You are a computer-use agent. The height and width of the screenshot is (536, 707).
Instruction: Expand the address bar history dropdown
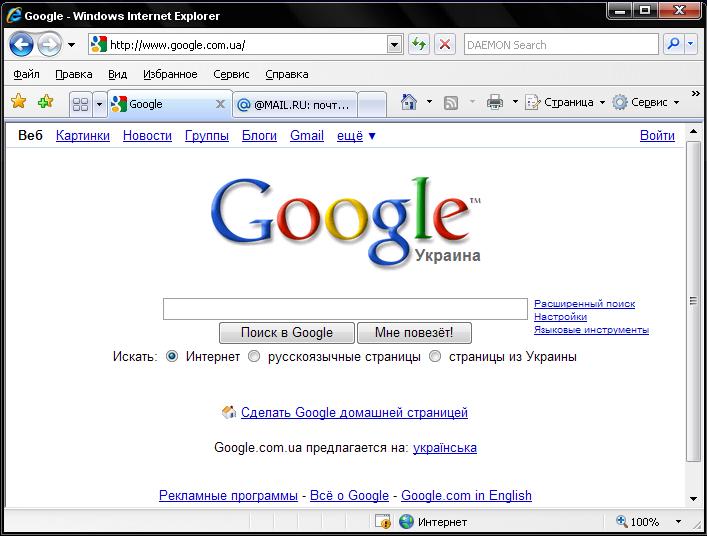click(395, 45)
